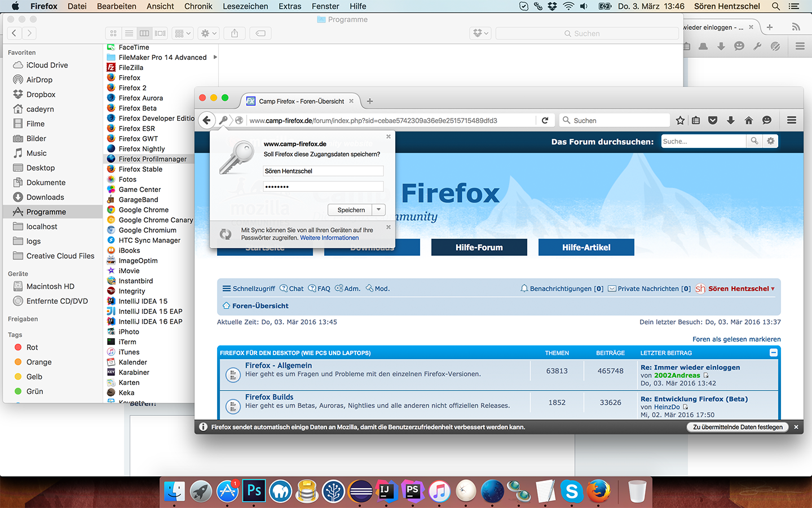Click the Speichern button
Viewport: 812px width, 508px height.
pos(351,210)
